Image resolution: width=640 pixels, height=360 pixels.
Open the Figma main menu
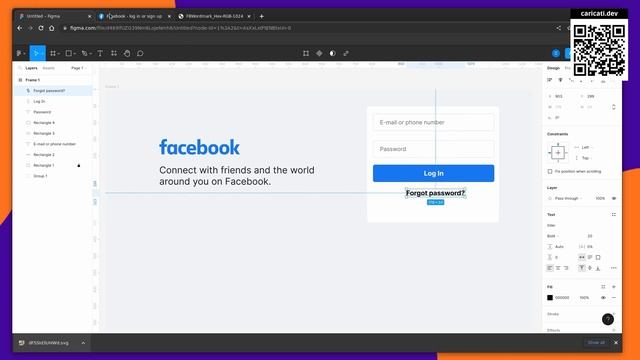click(x=20, y=53)
